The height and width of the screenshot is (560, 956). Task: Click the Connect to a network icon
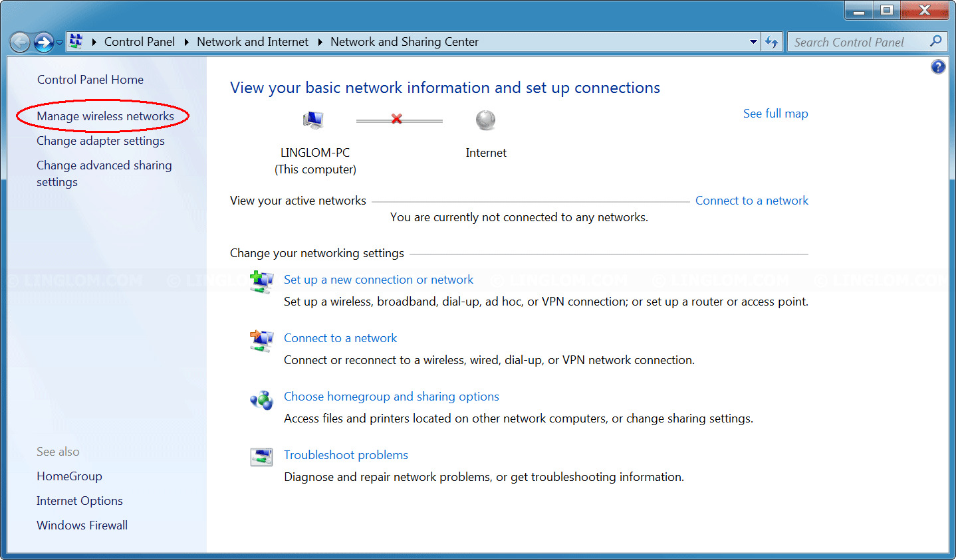(x=261, y=340)
